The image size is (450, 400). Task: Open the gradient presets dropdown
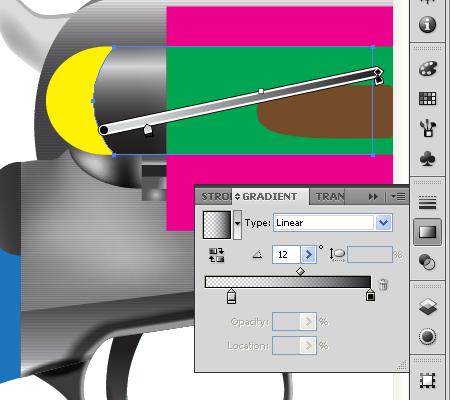(x=237, y=225)
